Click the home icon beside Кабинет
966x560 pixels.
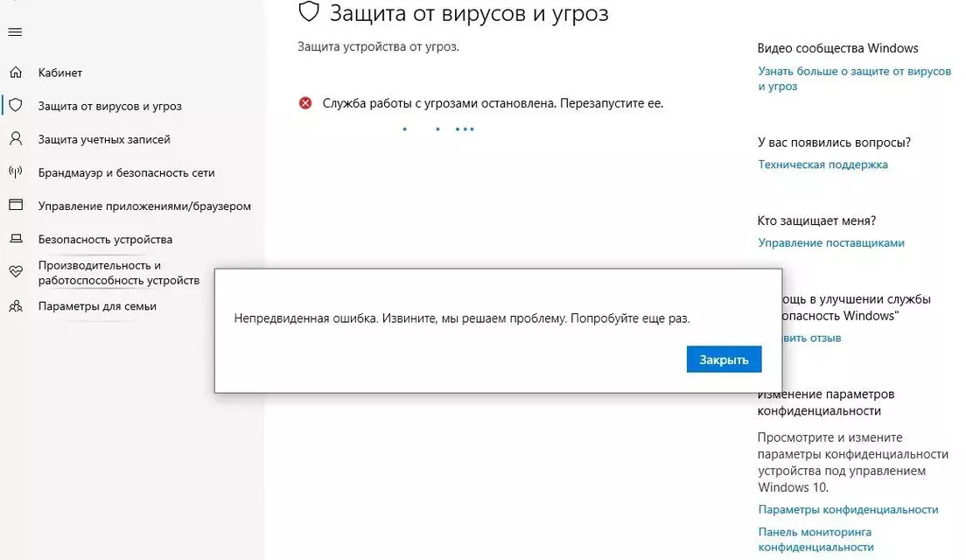coord(16,73)
